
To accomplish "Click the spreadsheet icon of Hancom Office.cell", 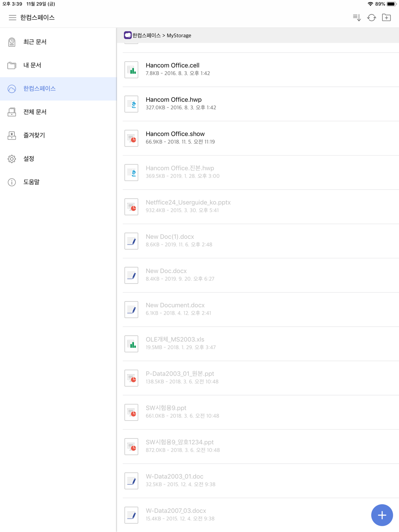I will (x=131, y=70).
